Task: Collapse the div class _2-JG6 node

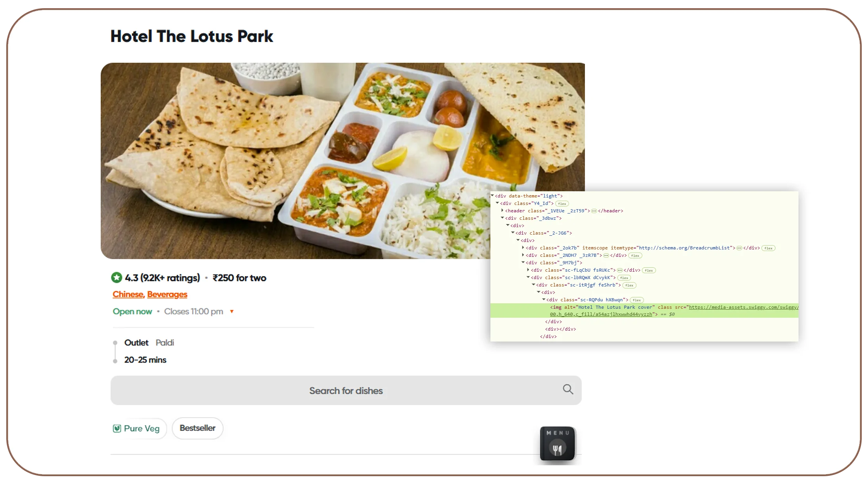Action: pos(513,233)
